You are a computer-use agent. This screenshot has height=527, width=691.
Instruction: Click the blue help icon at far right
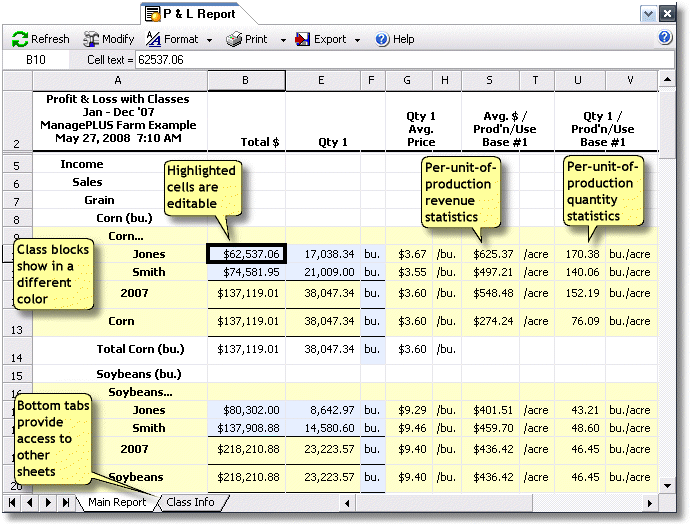coord(665,38)
